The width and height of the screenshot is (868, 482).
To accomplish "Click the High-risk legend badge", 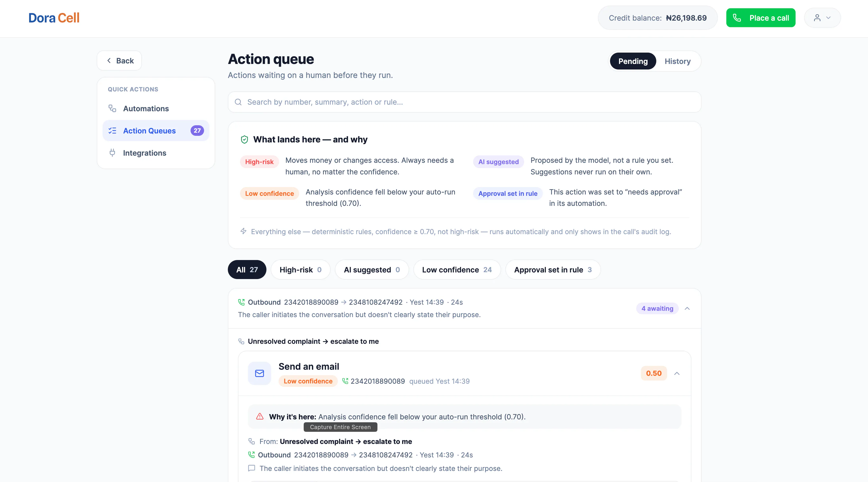I will (x=259, y=162).
